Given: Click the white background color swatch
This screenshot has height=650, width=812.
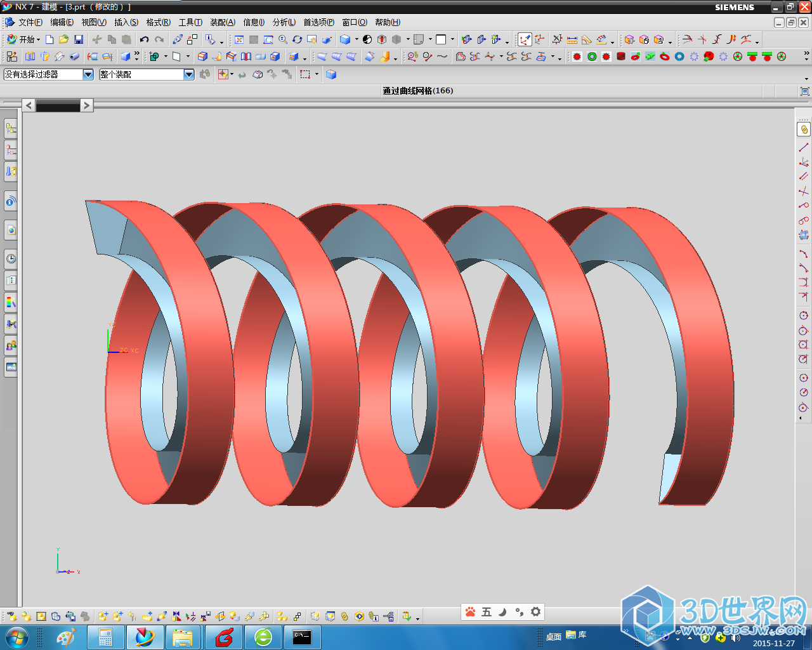Looking at the screenshot, I should [x=441, y=39].
